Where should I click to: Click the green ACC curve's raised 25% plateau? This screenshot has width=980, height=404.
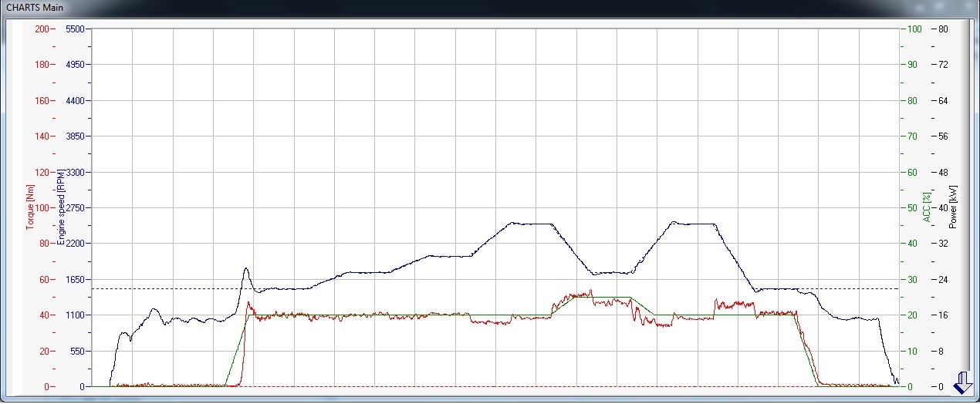603,298
